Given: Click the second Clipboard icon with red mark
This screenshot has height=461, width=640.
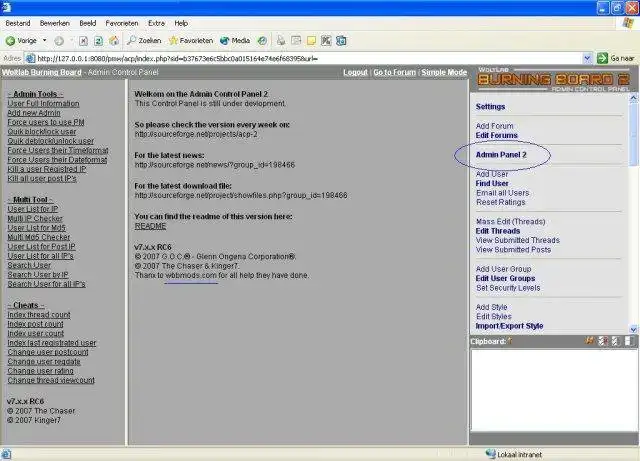Looking at the screenshot, I should (603, 341).
